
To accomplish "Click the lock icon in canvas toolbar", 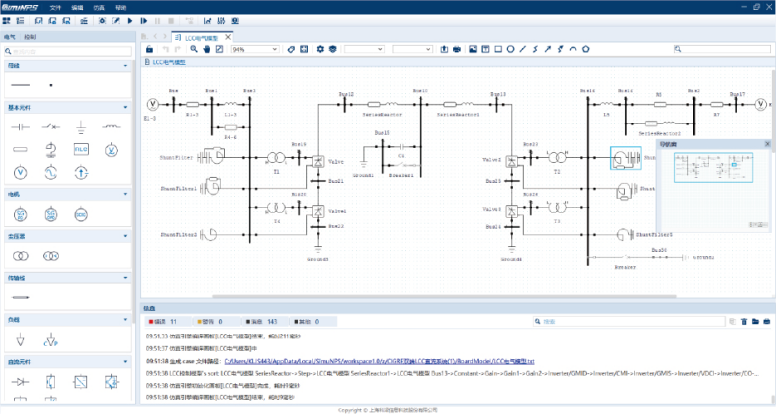I will (150, 49).
